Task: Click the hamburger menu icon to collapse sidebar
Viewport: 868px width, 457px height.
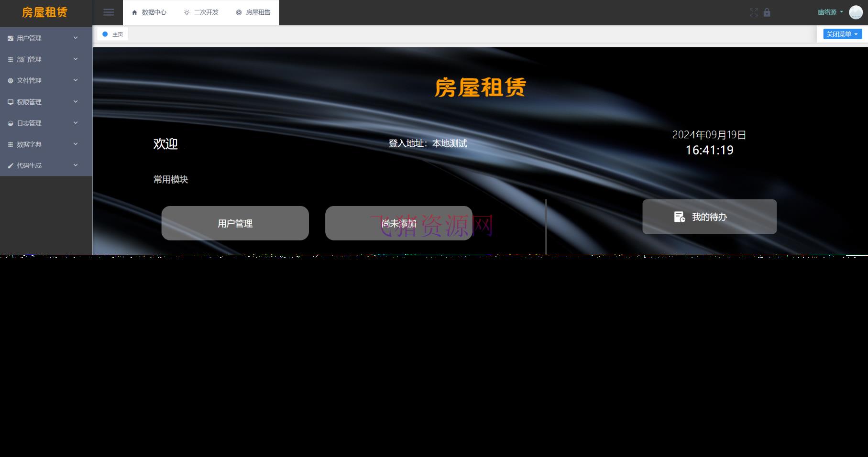Action: coord(109,12)
